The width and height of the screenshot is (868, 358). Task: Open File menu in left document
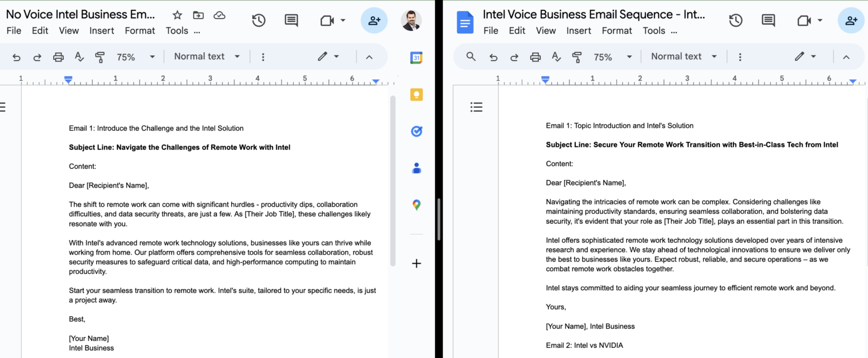tap(14, 30)
